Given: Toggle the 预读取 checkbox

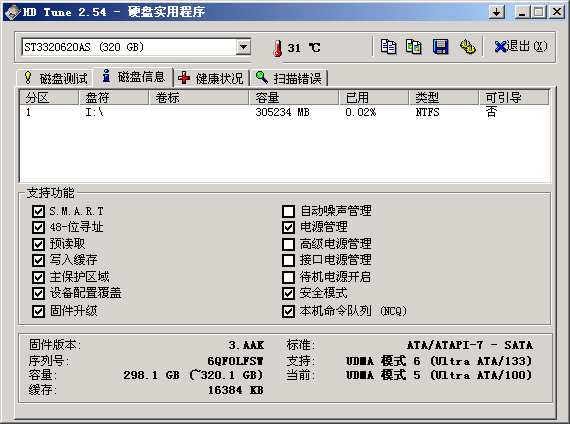Looking at the screenshot, I should (x=38, y=244).
